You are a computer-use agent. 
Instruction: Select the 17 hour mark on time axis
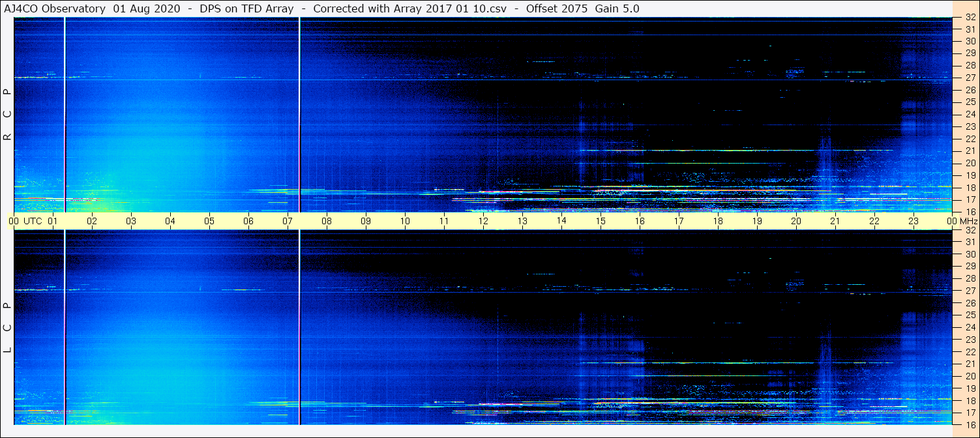679,221
